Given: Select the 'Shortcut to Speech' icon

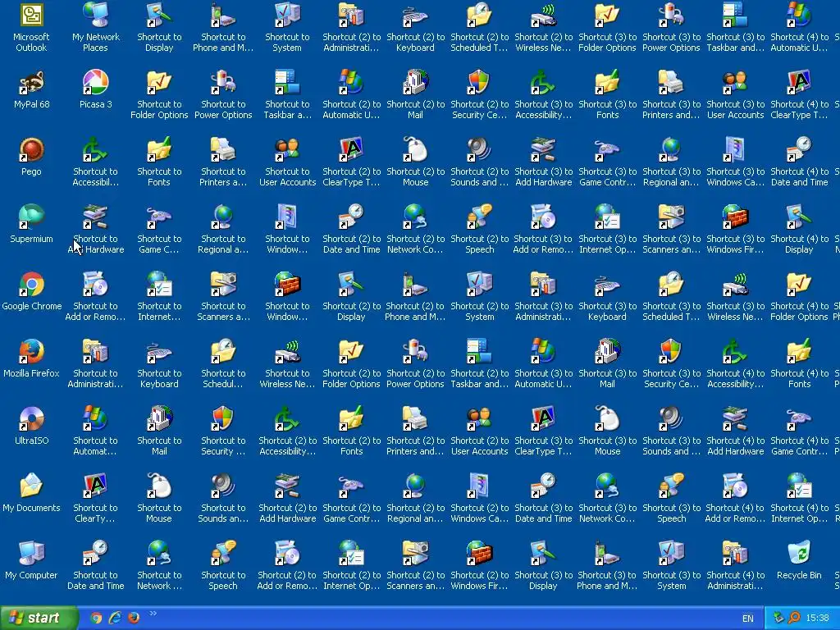Looking at the screenshot, I should [x=223, y=566].
